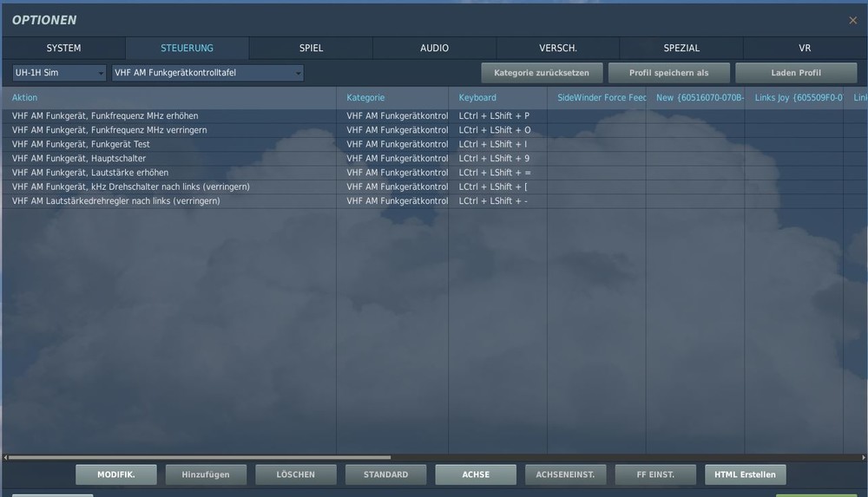868x497 pixels.
Task: Click the MODIFIK. button
Action: (116, 474)
